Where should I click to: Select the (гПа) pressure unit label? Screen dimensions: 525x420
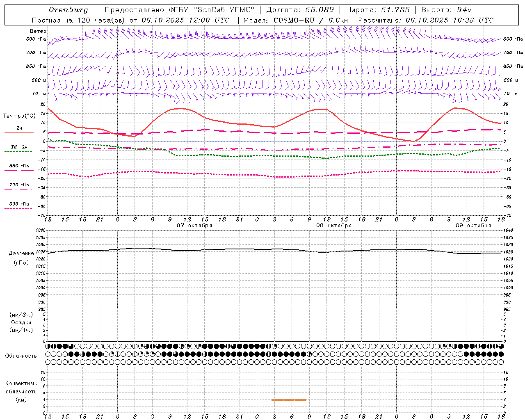coord(21,263)
